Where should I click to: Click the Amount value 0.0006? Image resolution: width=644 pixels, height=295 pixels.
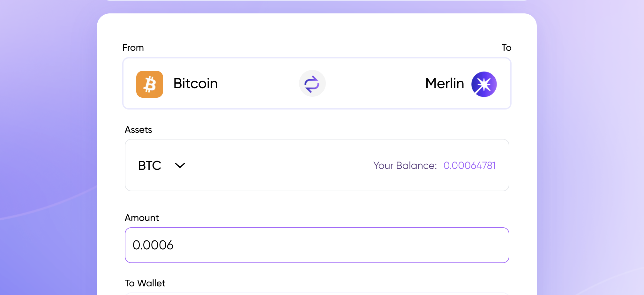pos(153,245)
